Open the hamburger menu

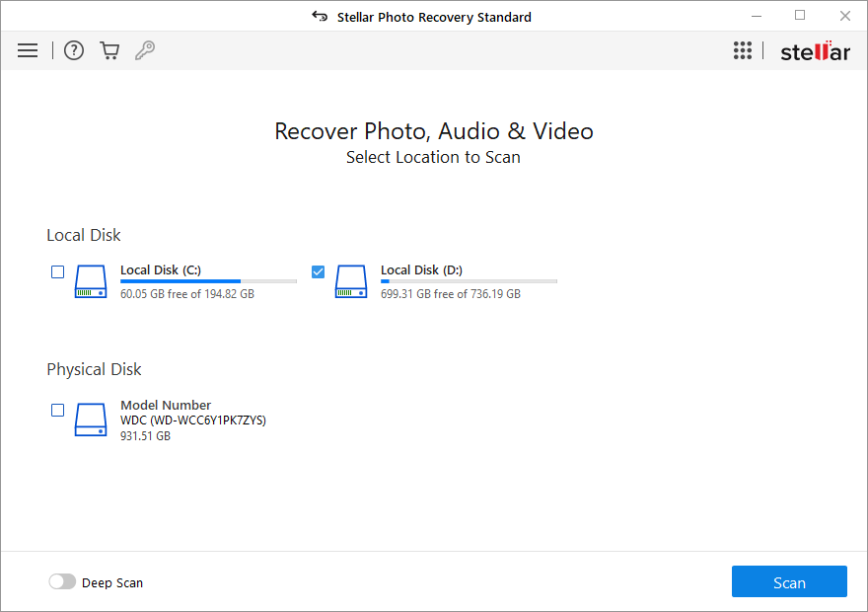click(x=27, y=50)
